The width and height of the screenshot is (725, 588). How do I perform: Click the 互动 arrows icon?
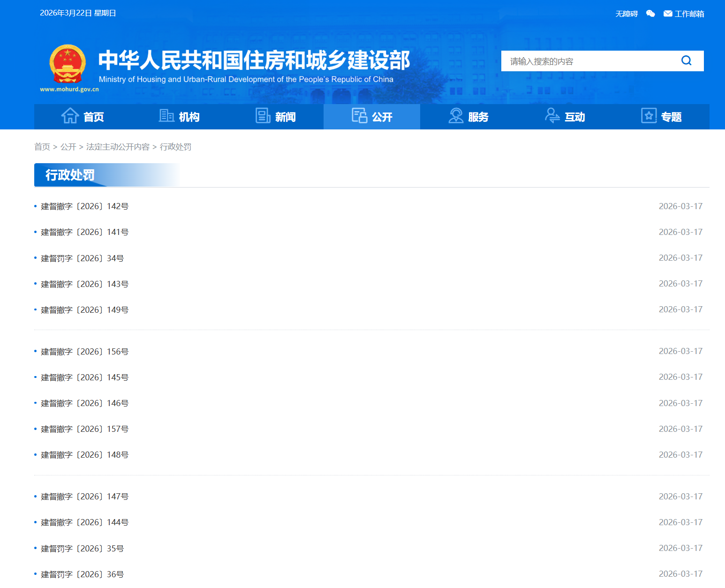[552, 115]
